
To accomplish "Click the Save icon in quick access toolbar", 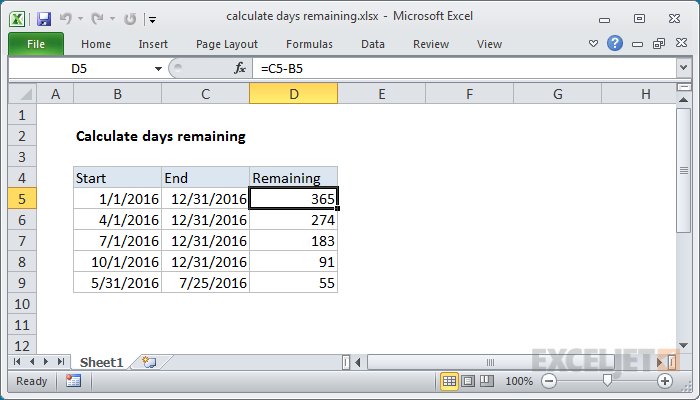I will tap(43, 18).
